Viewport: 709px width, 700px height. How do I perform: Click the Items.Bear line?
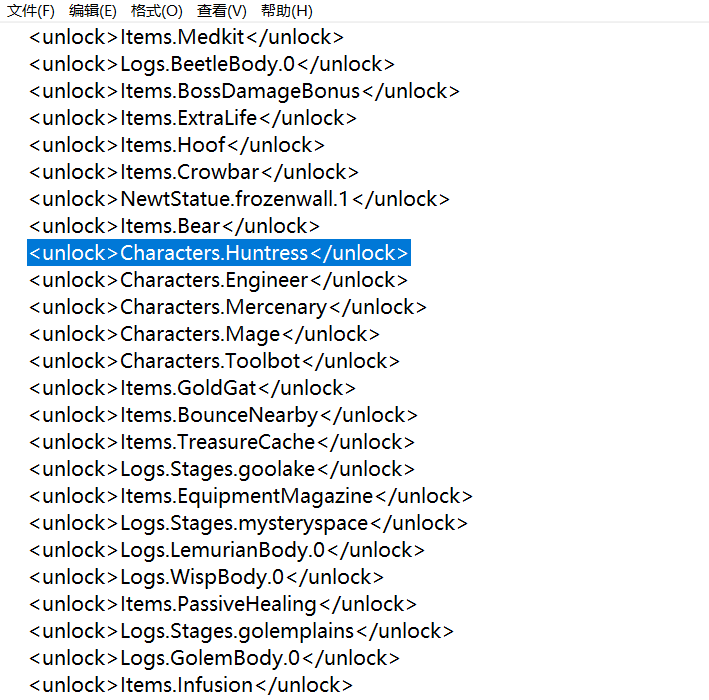click(x=174, y=227)
